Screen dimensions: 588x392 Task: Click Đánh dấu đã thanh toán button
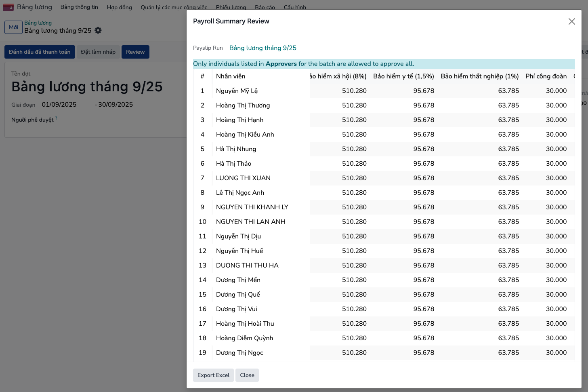[40, 52]
